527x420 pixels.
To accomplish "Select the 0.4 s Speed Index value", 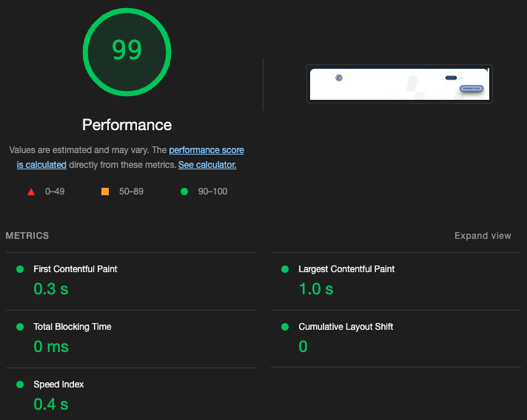I will (51, 404).
